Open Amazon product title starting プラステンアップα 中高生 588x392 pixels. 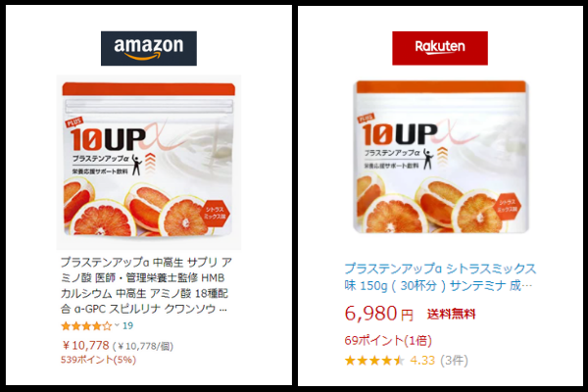pos(146,285)
